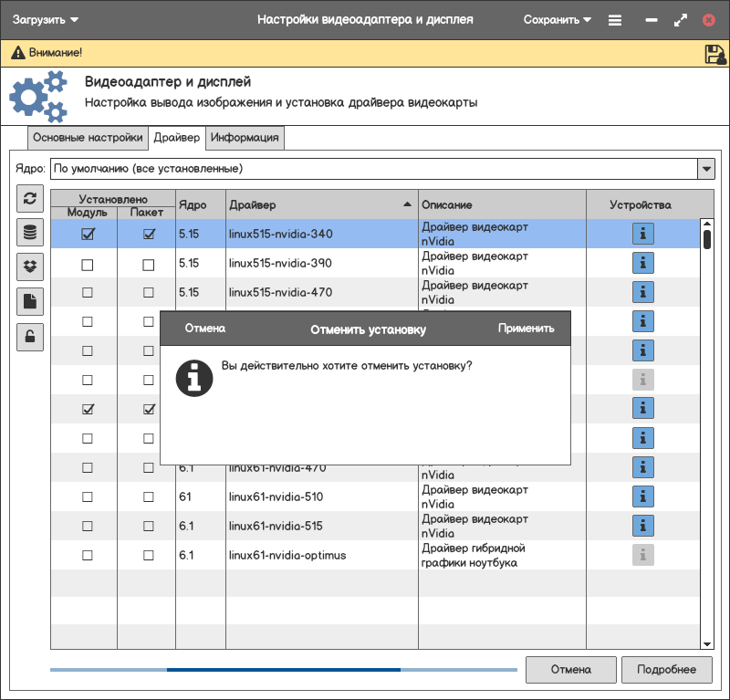Screen dimensions: 730x700
Task: Uncheck Module checkbox for linux515-nvidia-340
Action: coord(88,234)
